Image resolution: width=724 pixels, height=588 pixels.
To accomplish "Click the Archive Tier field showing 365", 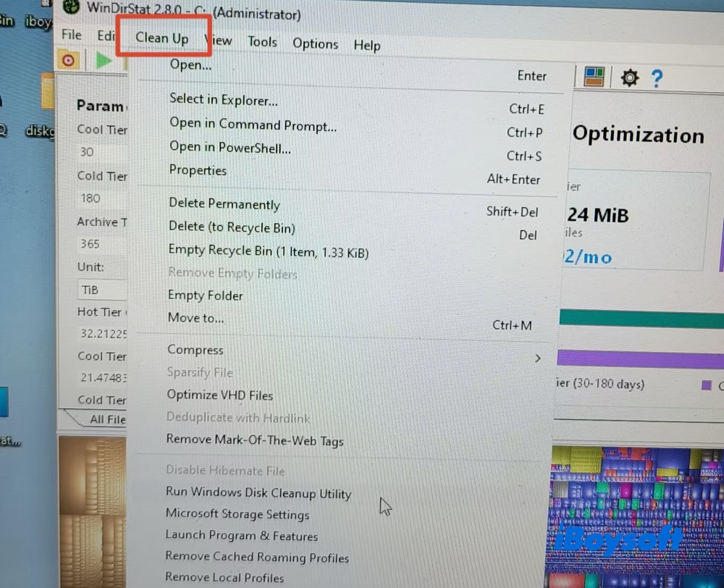I will (x=101, y=244).
